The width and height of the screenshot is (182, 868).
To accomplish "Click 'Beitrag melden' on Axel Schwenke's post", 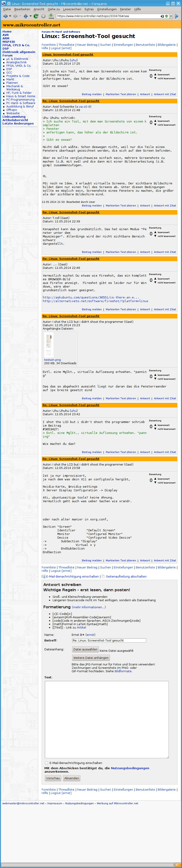I will pos(92,206).
